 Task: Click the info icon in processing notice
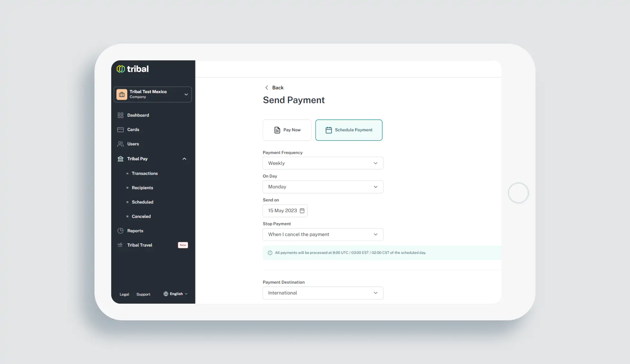point(270,253)
